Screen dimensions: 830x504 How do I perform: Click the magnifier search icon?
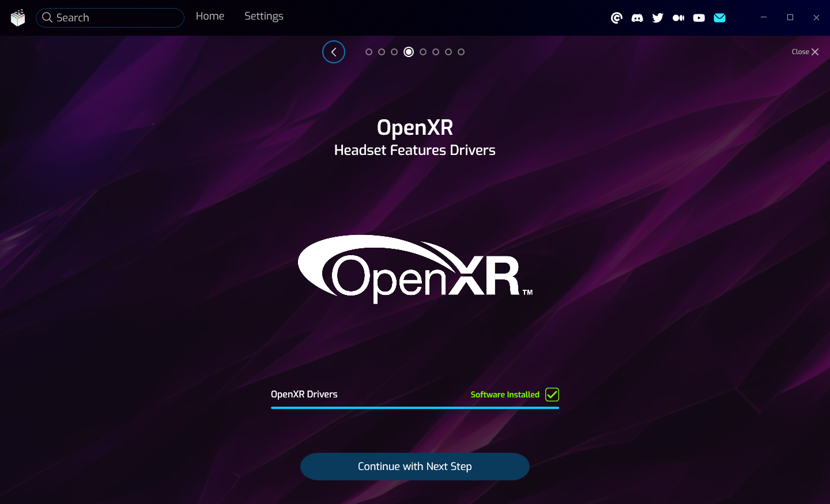pyautogui.click(x=47, y=18)
